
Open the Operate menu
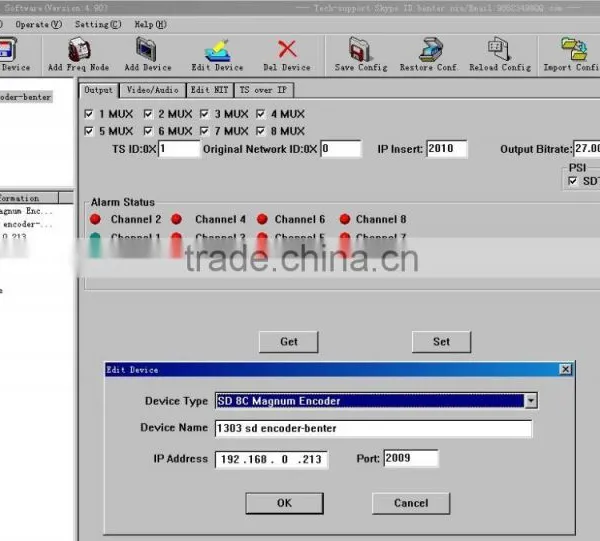pos(39,24)
